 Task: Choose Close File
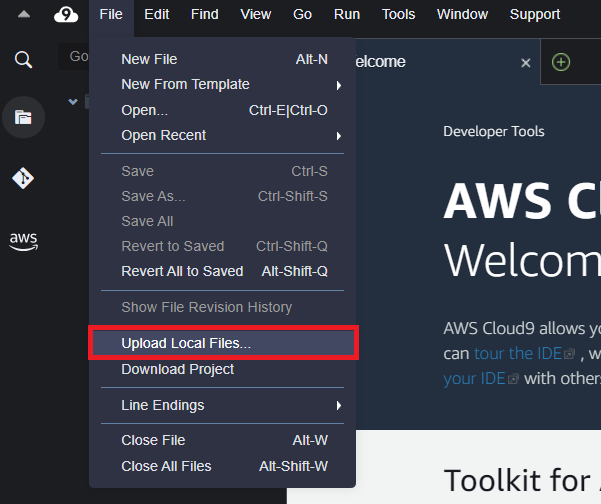pos(222,440)
